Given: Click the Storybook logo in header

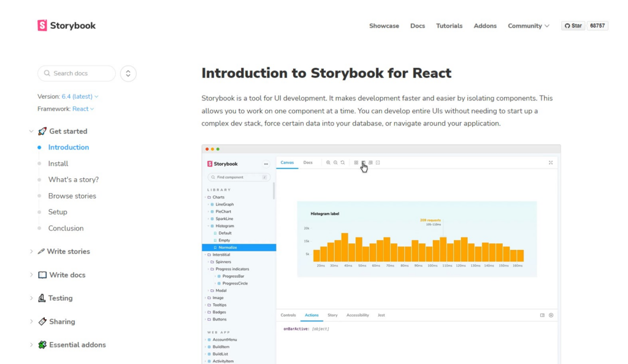Looking at the screenshot, I should [66, 26].
